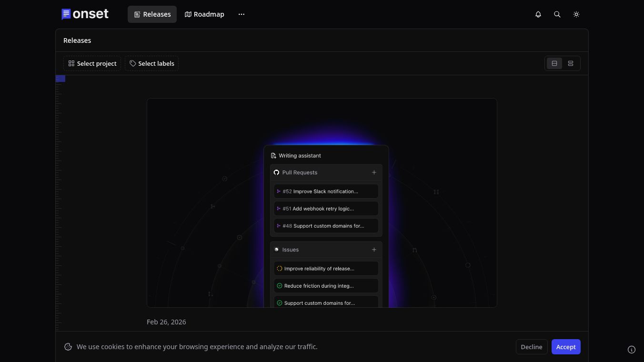Screen dimensions: 644x362
Task: Click the blue timeline marker on the left
Action: point(60,78)
